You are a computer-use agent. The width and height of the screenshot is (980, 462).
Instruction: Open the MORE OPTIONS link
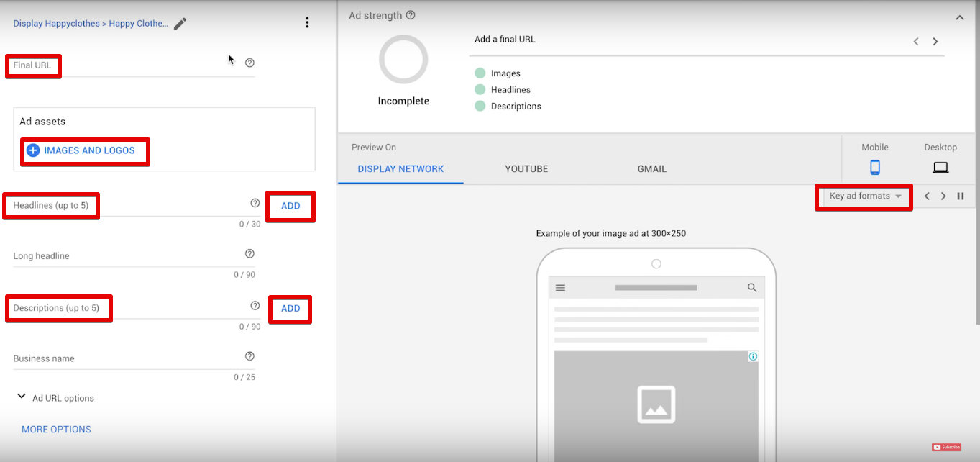[56, 429]
